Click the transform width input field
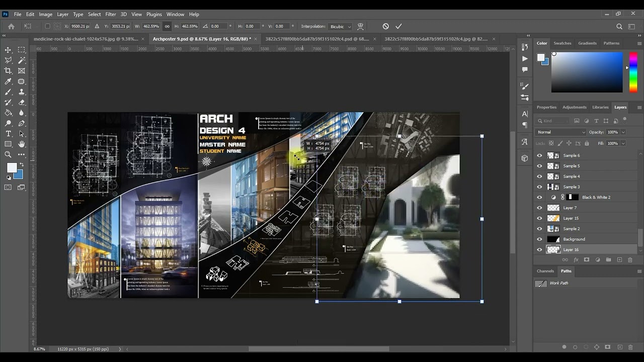Viewport: 644px width, 362px height. (150, 26)
